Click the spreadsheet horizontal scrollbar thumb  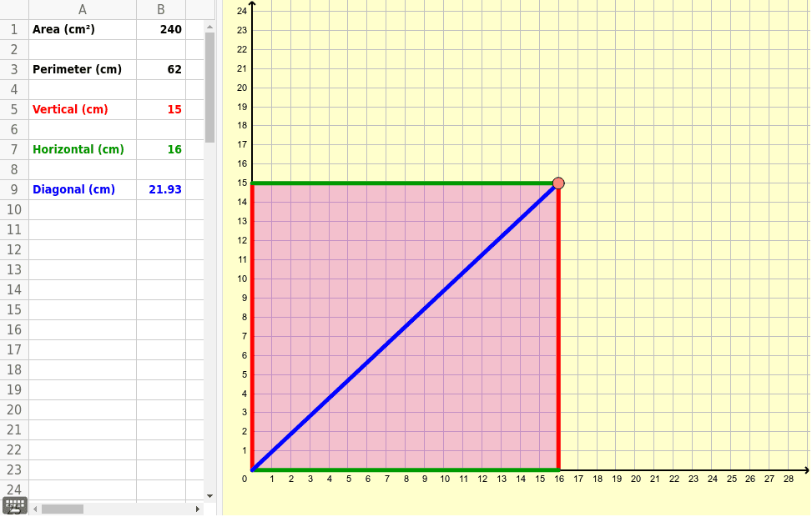63,509
